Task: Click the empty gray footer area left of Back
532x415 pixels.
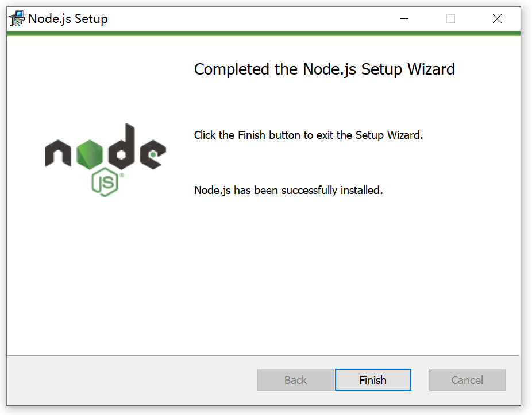Action: pos(132,380)
